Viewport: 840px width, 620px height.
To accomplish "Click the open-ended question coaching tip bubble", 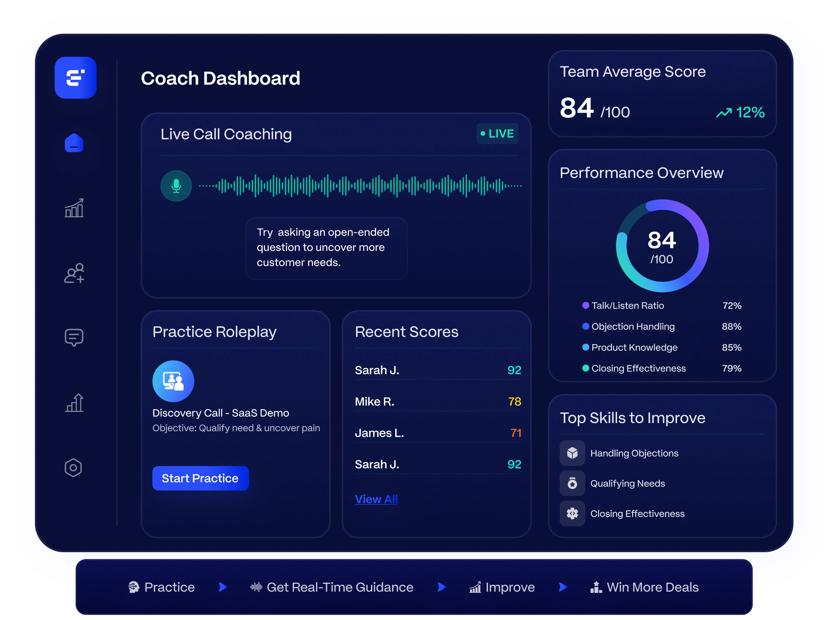I will point(327,248).
